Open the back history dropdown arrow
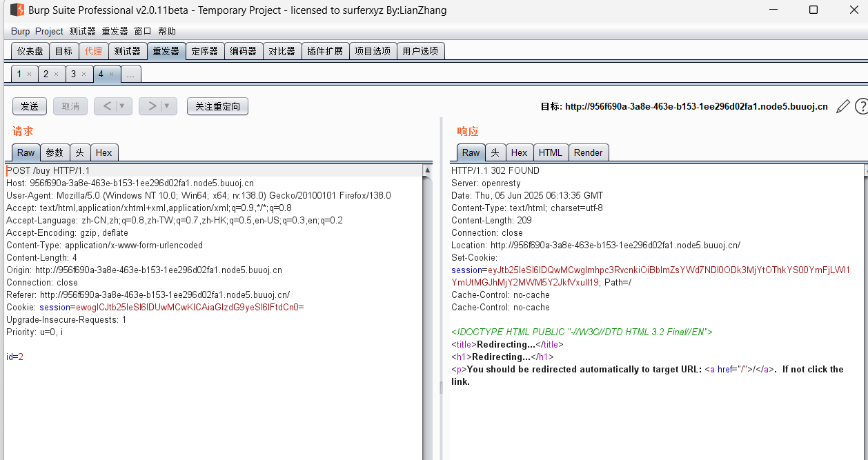 [123, 106]
